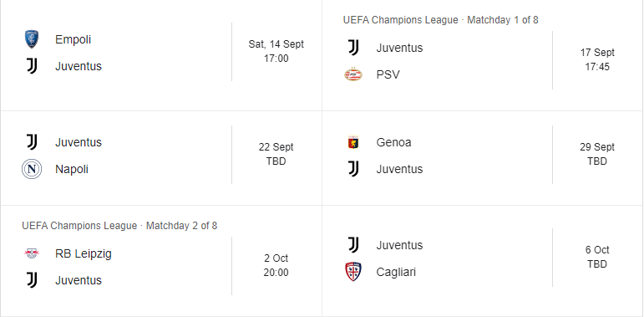Click the Cagliari club crest

pos(352,272)
